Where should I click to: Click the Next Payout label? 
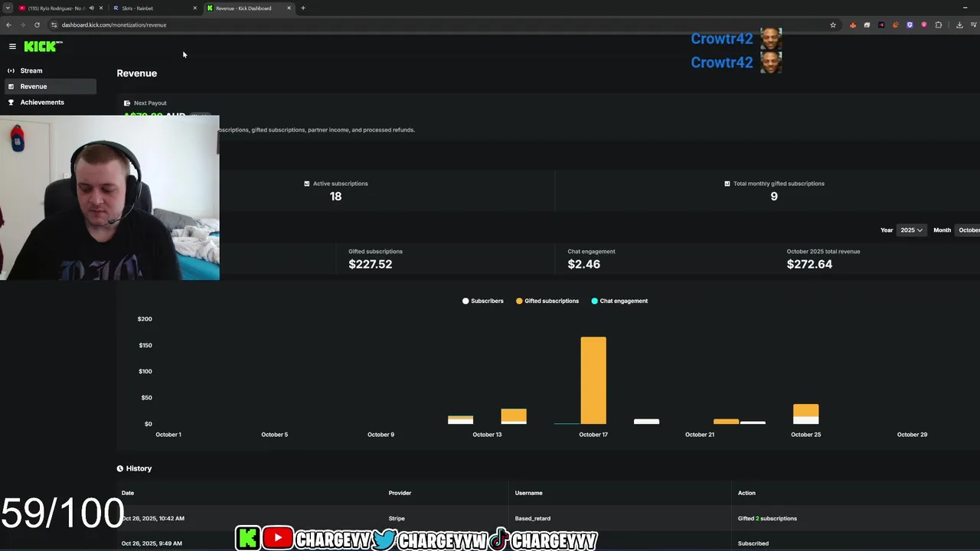(150, 103)
